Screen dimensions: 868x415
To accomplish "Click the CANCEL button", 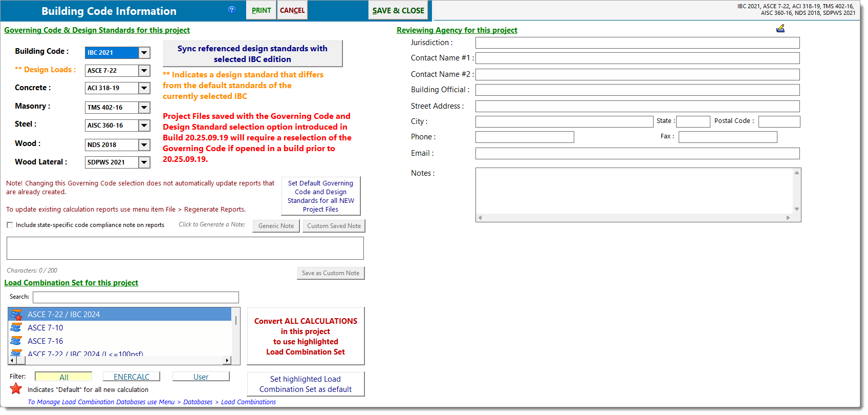I will point(292,10).
